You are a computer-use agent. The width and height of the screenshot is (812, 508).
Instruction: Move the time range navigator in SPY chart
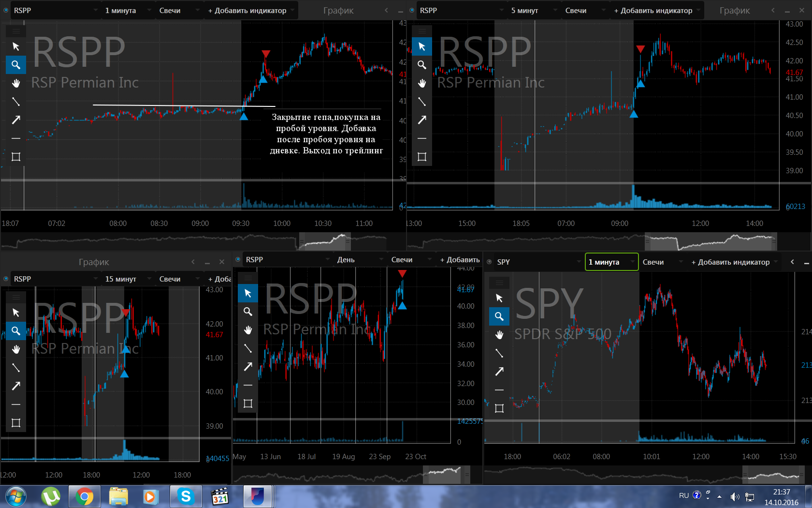(774, 475)
